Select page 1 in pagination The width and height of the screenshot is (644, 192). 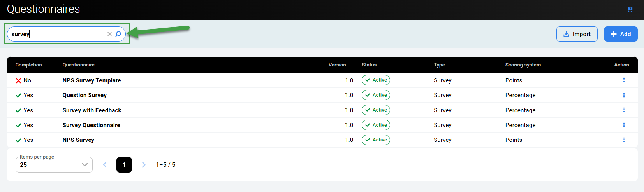coord(124,165)
